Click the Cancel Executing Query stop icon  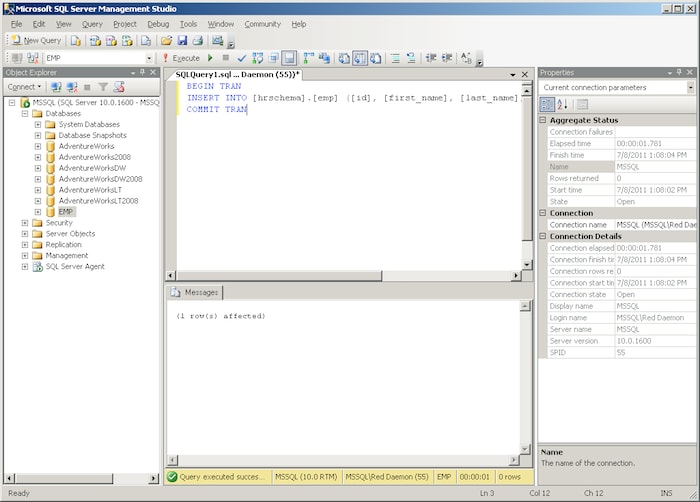tap(226, 58)
